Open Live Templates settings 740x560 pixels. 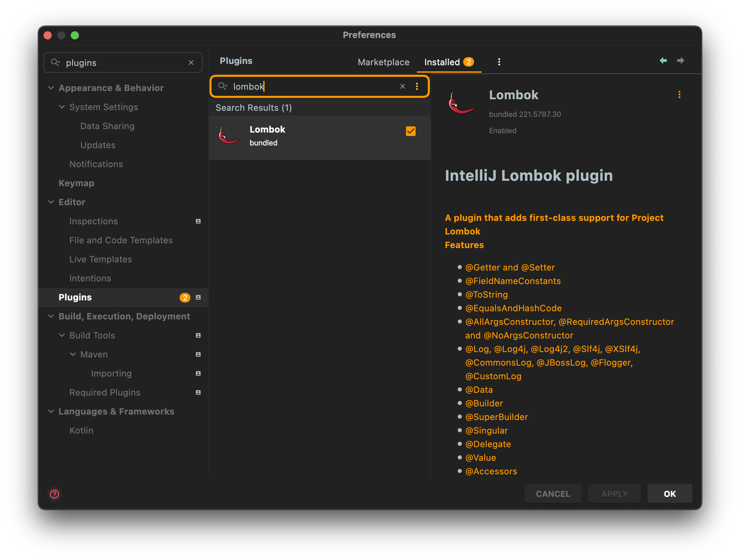point(100,259)
